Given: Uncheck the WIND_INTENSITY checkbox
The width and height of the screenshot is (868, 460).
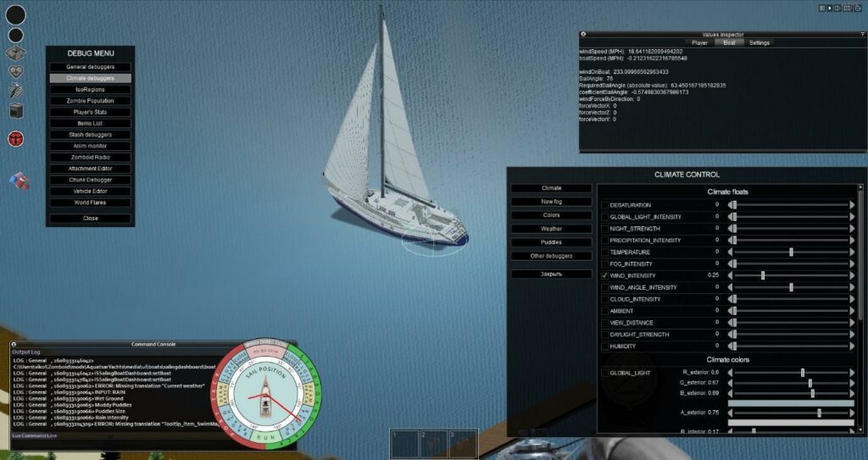Looking at the screenshot, I should click(605, 275).
